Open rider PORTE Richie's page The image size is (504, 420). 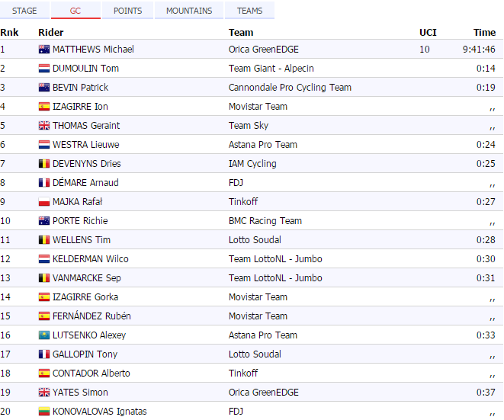[x=80, y=221]
